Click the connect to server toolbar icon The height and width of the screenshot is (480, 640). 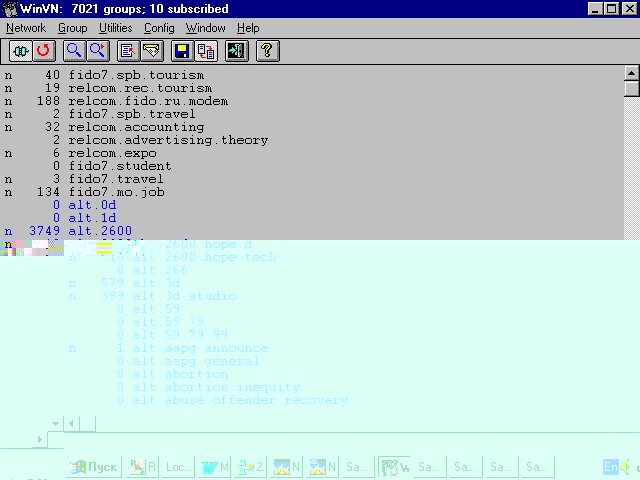(x=21, y=50)
